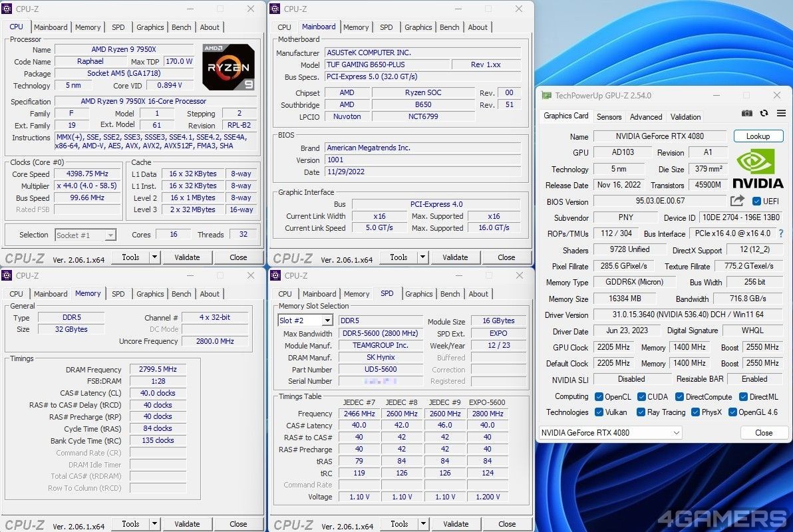Viewport: 793px width, 532px height.
Task: Click the TUF GAMING B650-PLUS model field
Action: click(387, 65)
